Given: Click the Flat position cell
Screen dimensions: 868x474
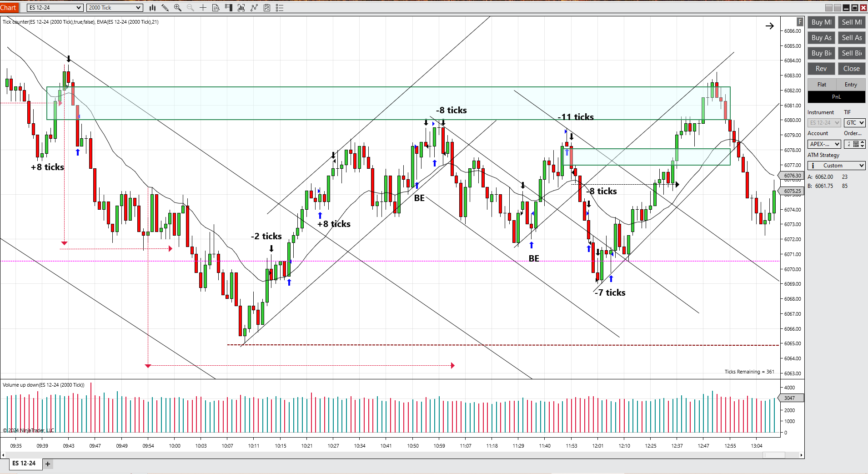Looking at the screenshot, I should pos(822,85).
